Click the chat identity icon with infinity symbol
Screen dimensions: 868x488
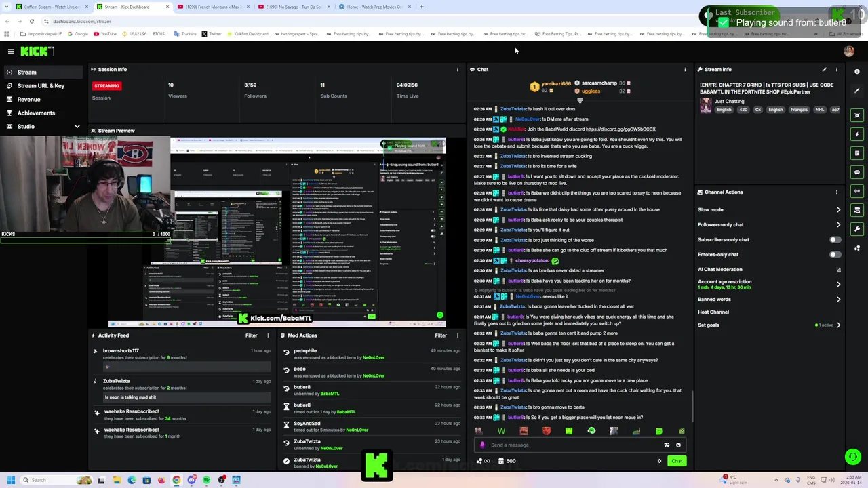(x=483, y=461)
